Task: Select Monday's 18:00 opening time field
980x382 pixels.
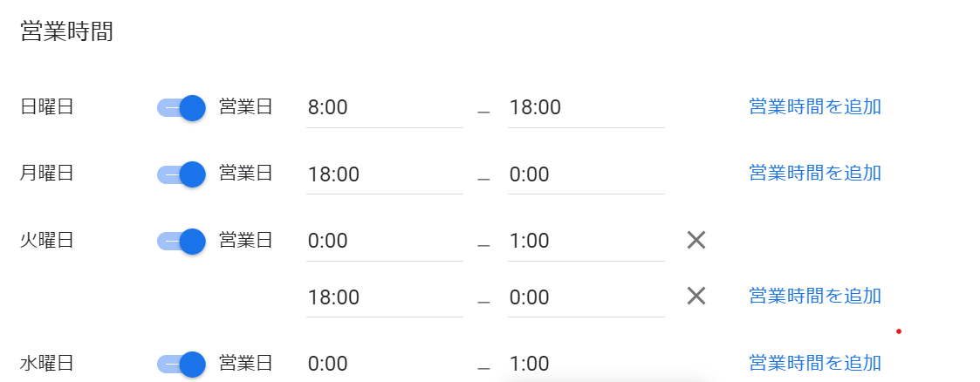Action: pyautogui.click(x=384, y=174)
